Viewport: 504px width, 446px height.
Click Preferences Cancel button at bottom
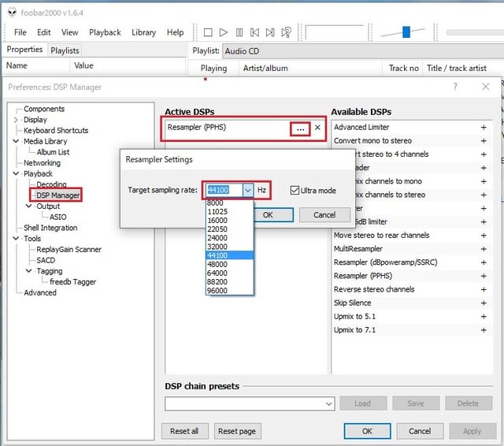click(x=420, y=431)
